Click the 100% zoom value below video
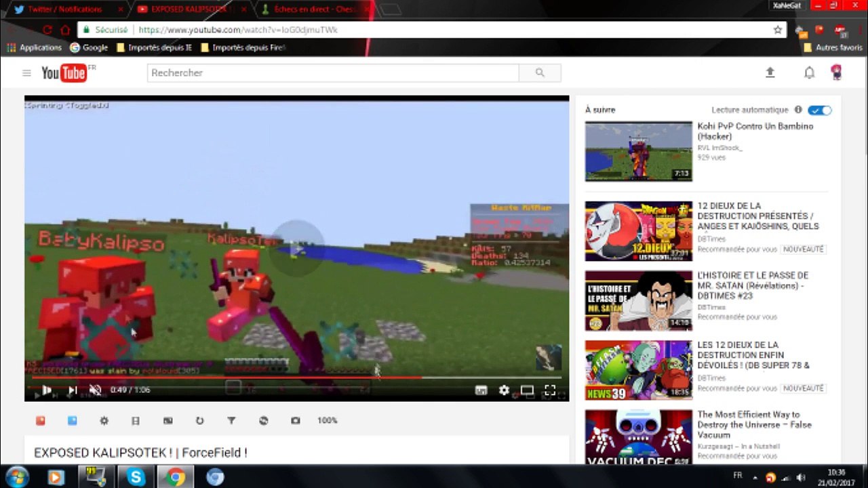Viewport: 868px width, 488px height. tap(328, 420)
